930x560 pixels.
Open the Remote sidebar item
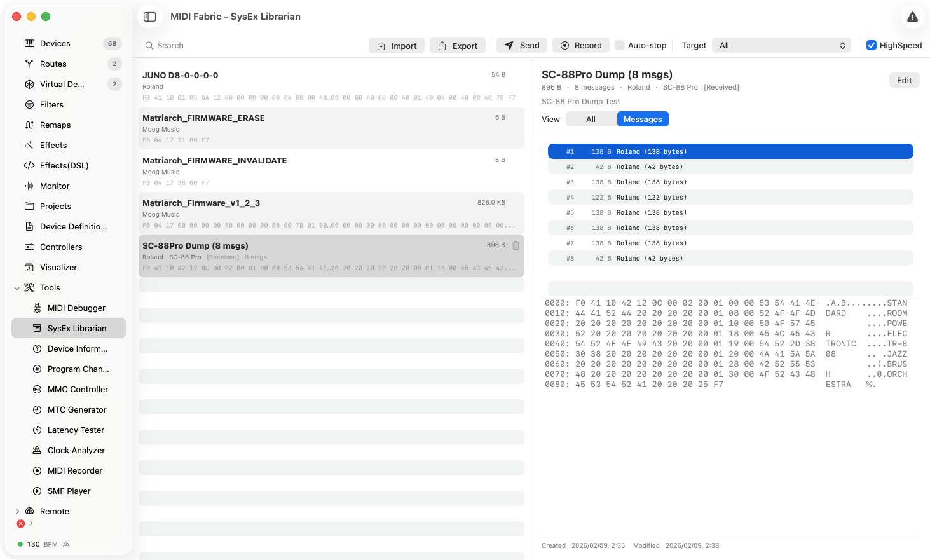(x=55, y=511)
